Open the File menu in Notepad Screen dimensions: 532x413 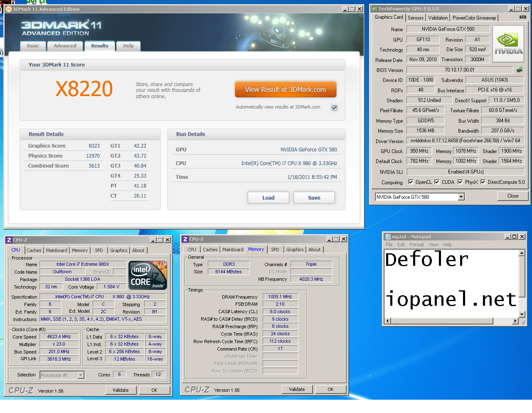(389, 245)
